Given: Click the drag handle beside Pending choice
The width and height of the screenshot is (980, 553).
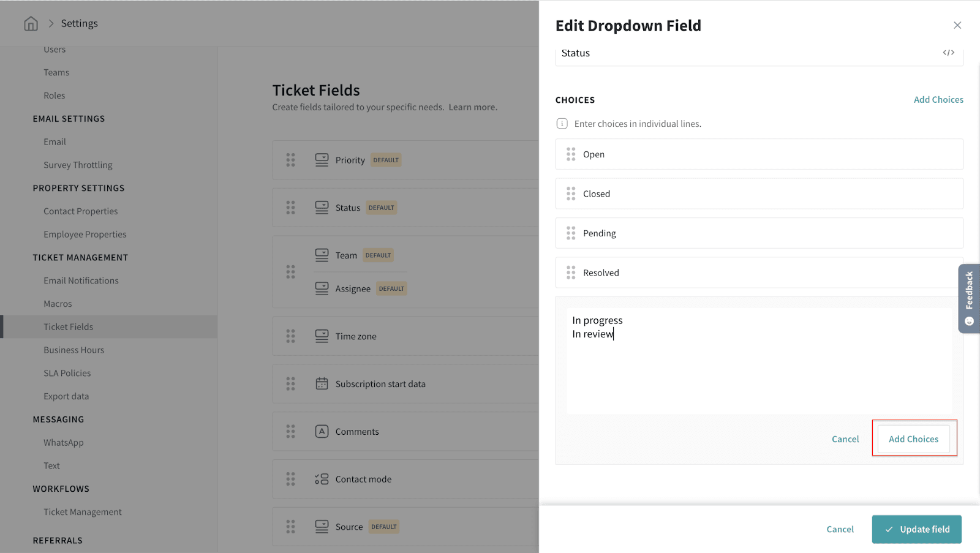Looking at the screenshot, I should 571,233.
